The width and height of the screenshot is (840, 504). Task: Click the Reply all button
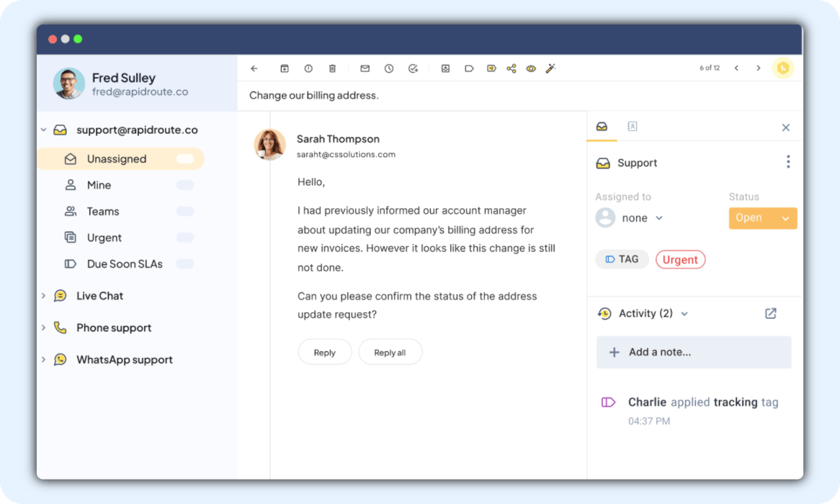click(x=390, y=352)
